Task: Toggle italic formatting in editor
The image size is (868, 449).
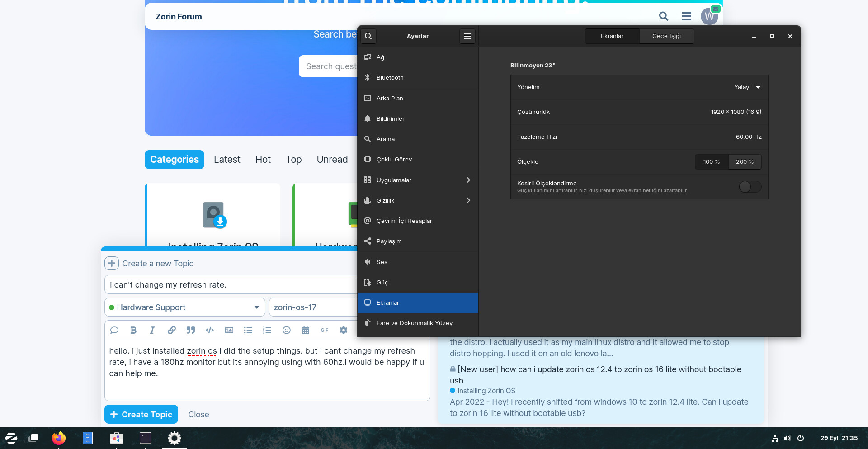Action: click(x=152, y=330)
